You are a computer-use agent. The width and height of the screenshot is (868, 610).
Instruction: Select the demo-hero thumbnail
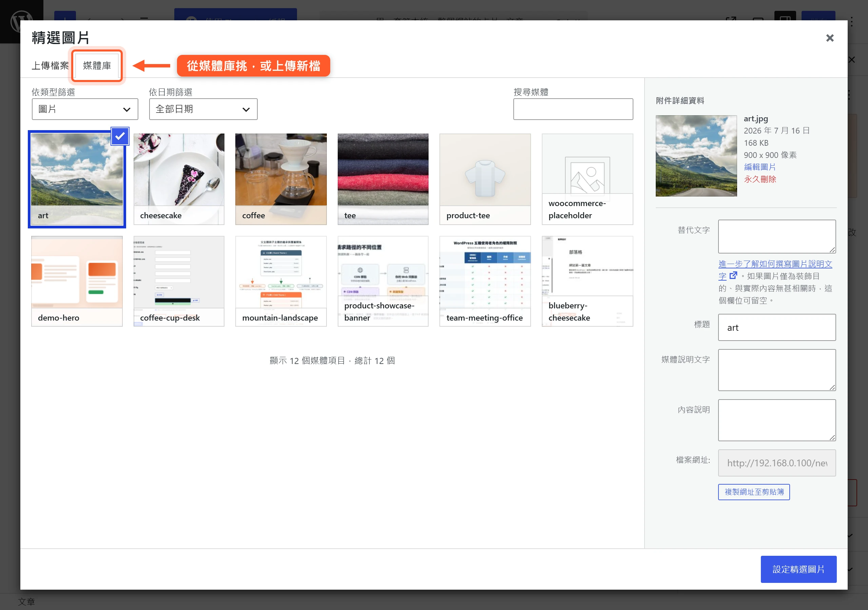77,281
